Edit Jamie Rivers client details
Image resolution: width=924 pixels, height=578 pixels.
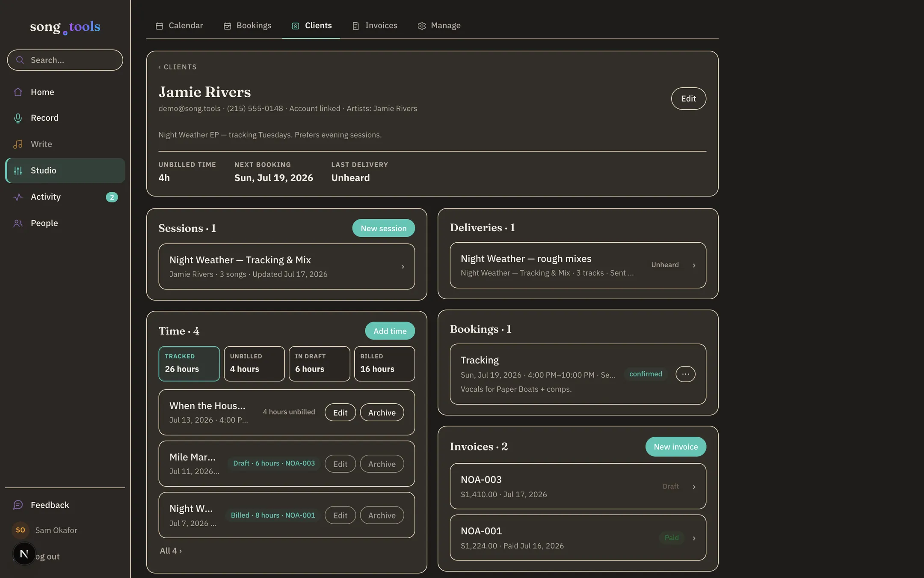[688, 98]
